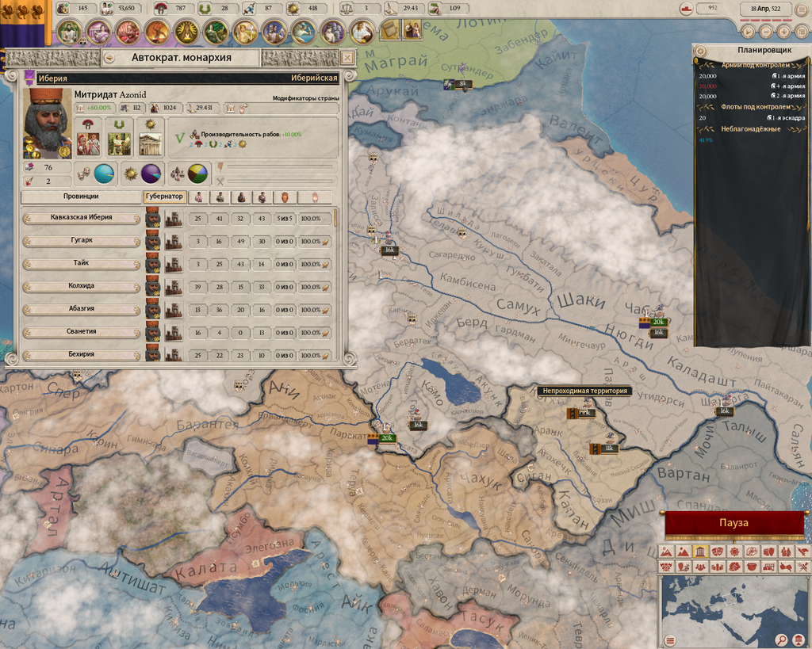The width and height of the screenshot is (812, 649).
Task: Open the Абазгия province
Action: (x=82, y=309)
